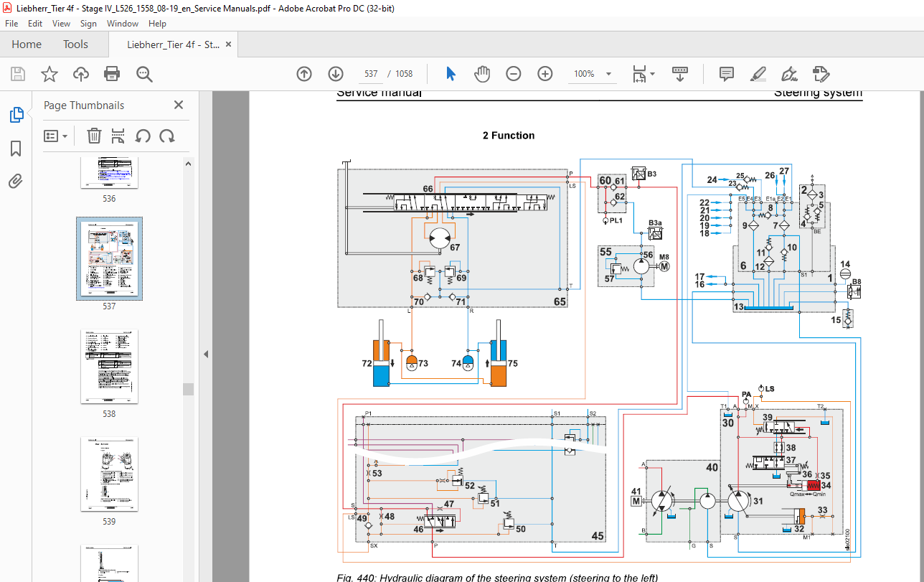Viewport: 924px width, 582px height.
Task: Rotate selected pages counterclockwise
Action: [143, 136]
